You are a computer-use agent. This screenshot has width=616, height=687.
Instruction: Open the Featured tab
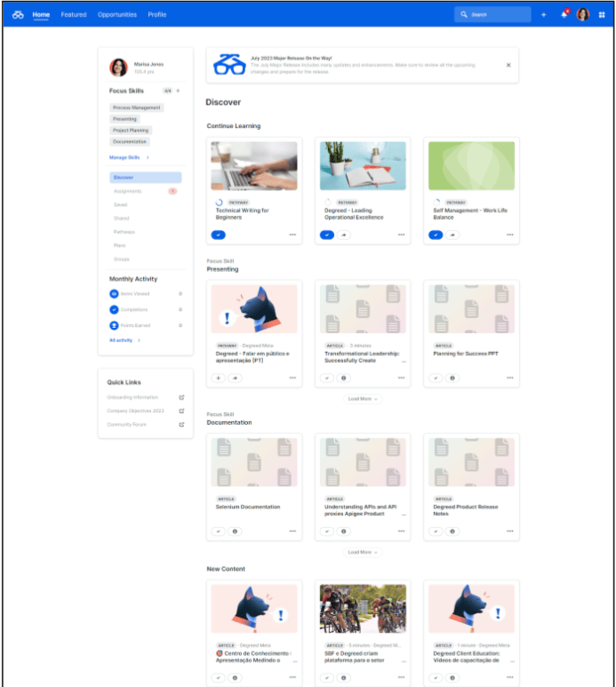[74, 14]
